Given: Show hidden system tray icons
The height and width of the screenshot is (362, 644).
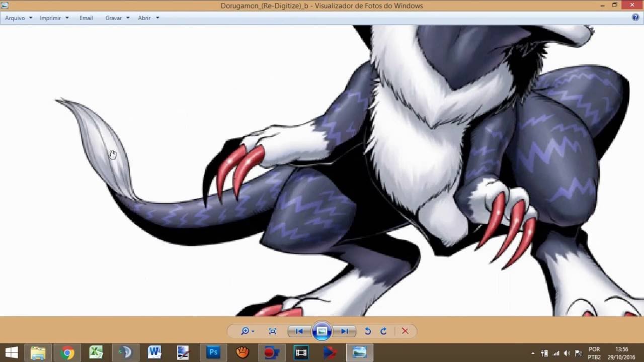Looking at the screenshot, I should (x=533, y=353).
